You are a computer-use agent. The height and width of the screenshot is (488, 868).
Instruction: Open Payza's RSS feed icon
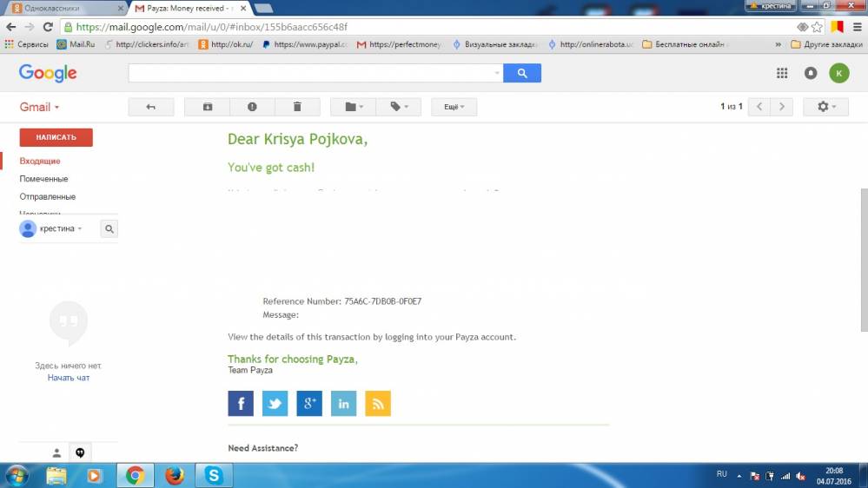coord(378,404)
